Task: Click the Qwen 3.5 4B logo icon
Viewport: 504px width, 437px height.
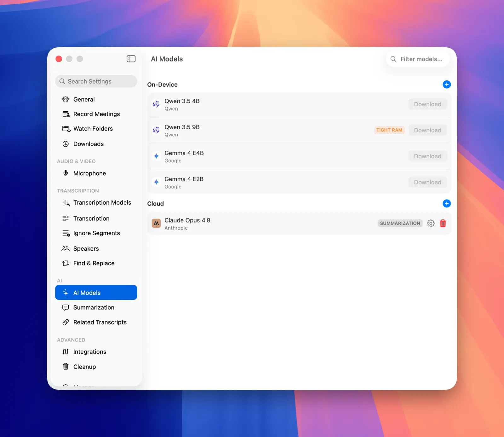Action: 156,104
